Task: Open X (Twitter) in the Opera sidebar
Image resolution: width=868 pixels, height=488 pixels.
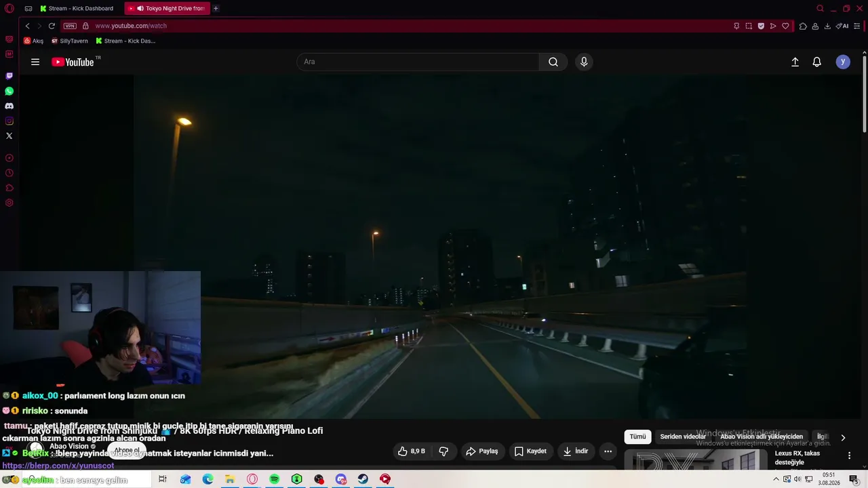Action: click(9, 136)
